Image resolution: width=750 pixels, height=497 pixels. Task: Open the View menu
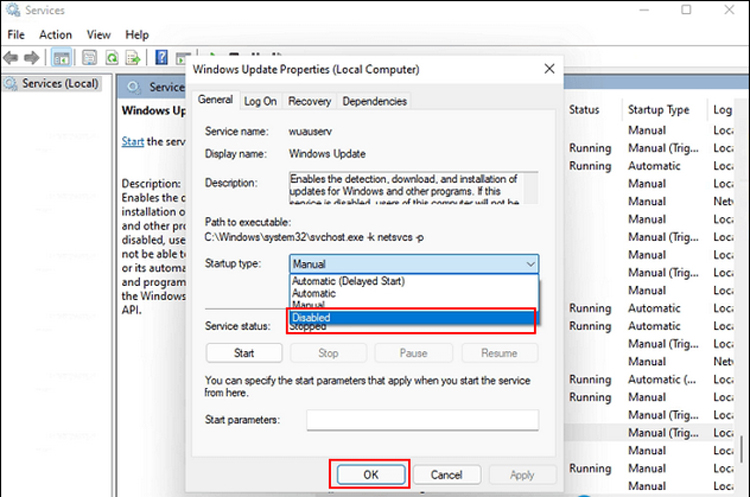pyautogui.click(x=99, y=35)
